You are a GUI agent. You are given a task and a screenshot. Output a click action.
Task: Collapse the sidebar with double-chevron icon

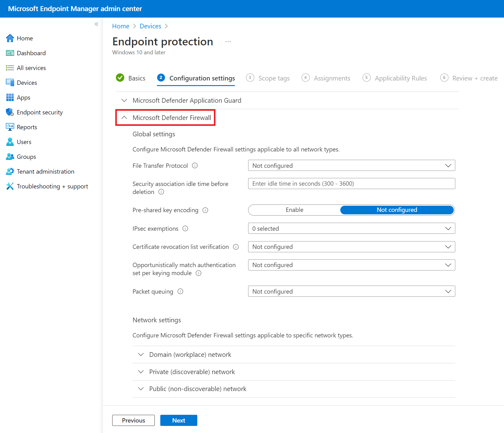point(96,24)
